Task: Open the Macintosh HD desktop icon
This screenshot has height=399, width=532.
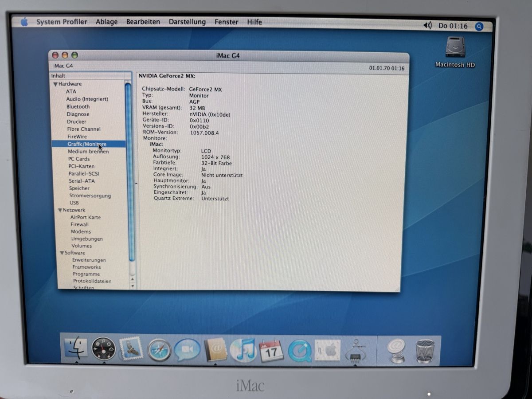Action: pyautogui.click(x=455, y=52)
